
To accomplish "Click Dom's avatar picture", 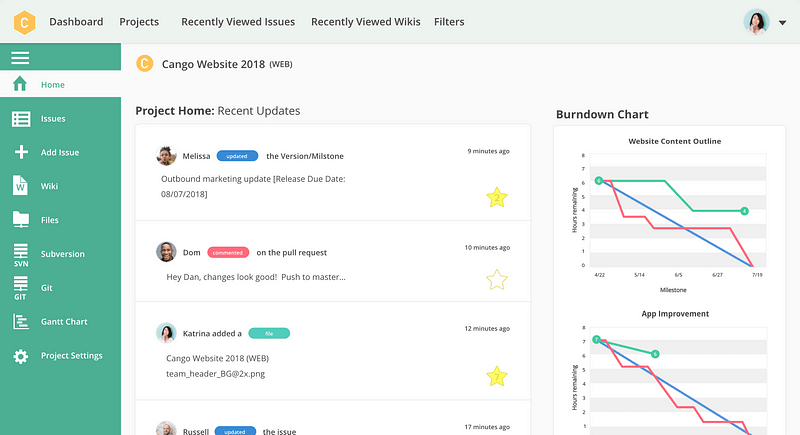I will pos(166,252).
